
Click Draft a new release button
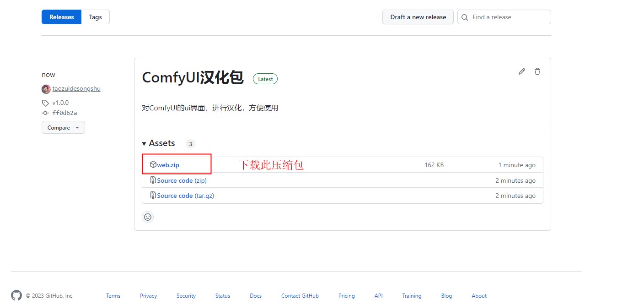(x=418, y=17)
